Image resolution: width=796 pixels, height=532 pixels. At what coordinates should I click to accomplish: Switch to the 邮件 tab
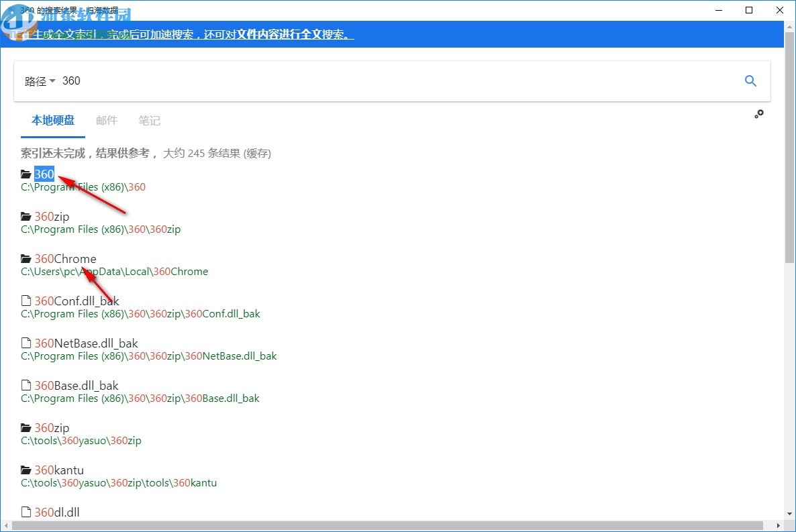(107, 120)
